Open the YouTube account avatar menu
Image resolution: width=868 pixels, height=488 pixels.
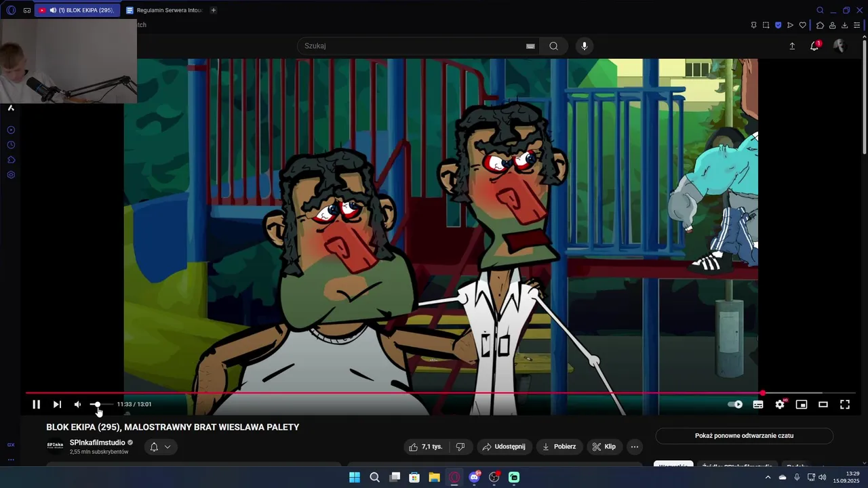(840, 46)
